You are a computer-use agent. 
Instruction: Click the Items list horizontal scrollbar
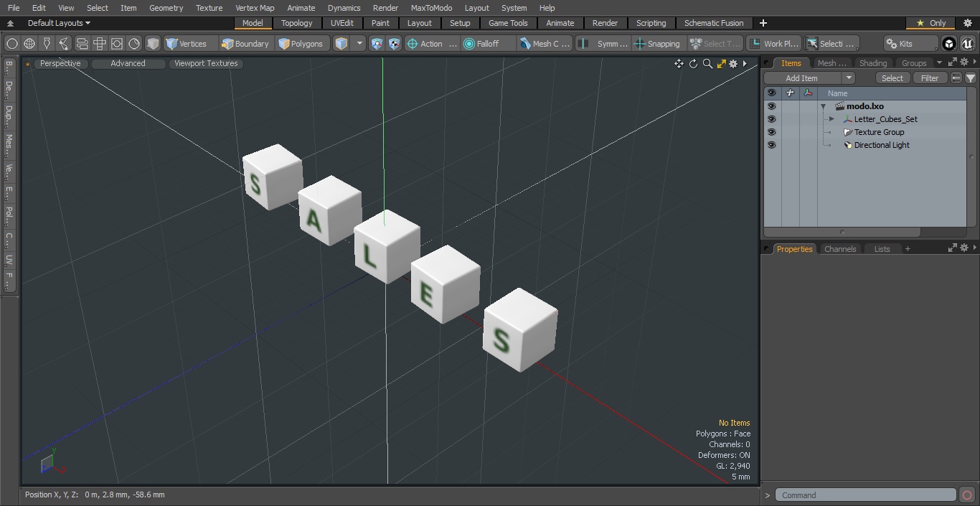(842, 233)
